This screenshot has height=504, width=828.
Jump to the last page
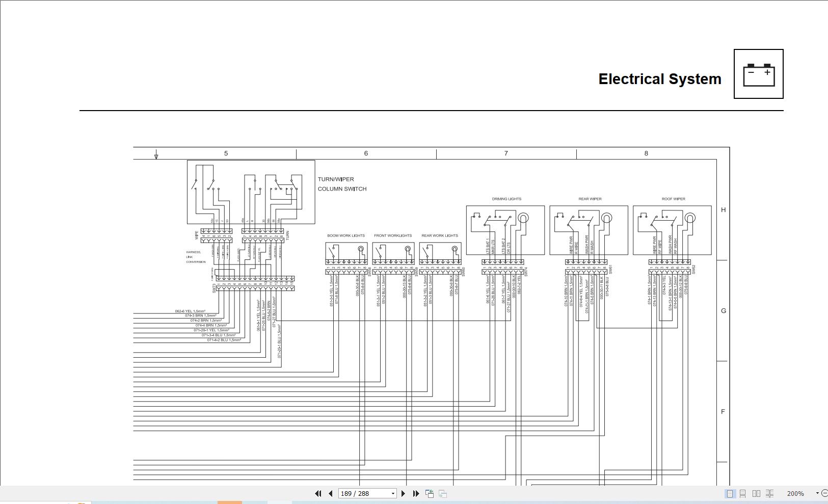416,493
